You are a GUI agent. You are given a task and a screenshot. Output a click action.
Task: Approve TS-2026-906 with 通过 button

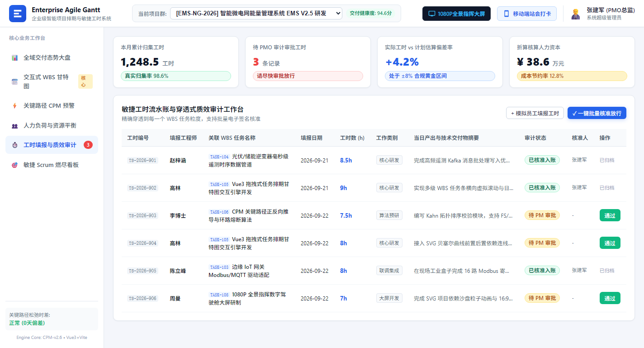coord(610,298)
